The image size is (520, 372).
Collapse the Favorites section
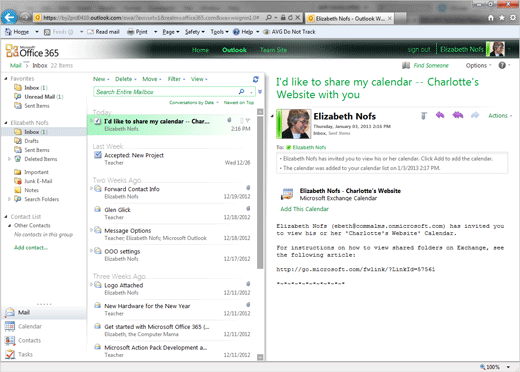(6, 78)
